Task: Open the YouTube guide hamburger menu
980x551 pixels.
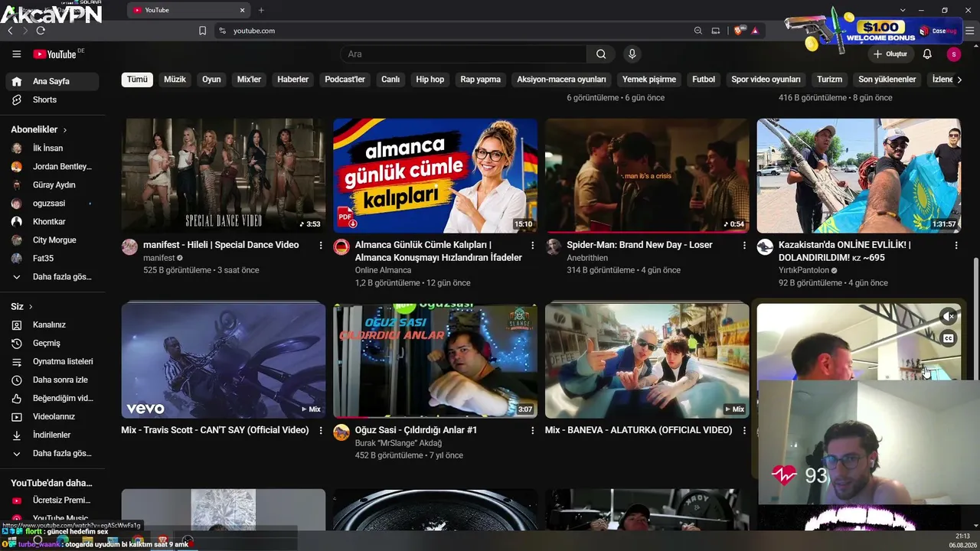Action: pos(17,54)
